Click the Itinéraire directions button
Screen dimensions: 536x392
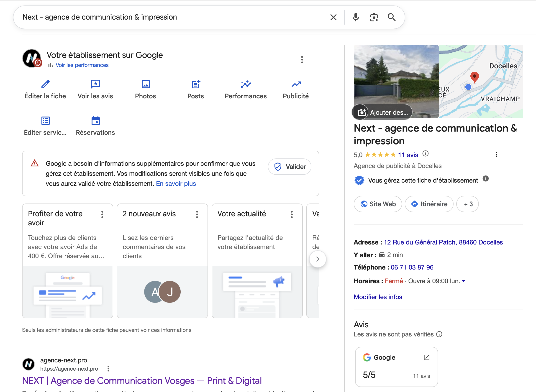429,204
